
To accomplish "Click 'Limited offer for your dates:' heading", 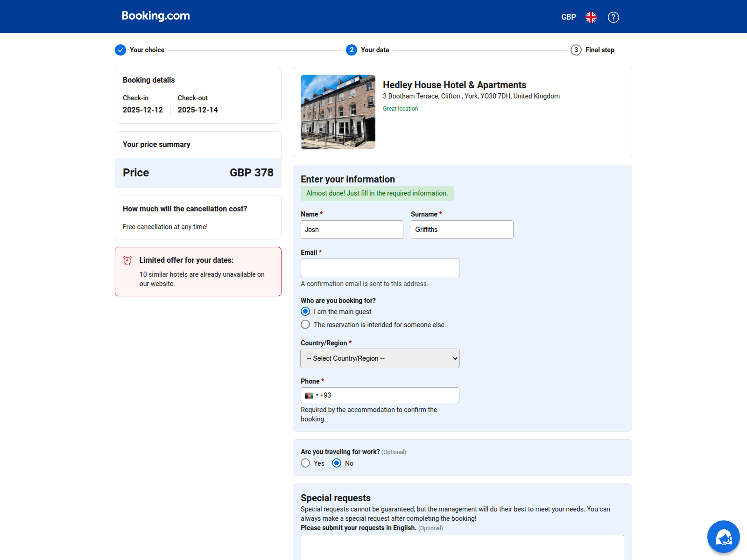I will tap(186, 260).
